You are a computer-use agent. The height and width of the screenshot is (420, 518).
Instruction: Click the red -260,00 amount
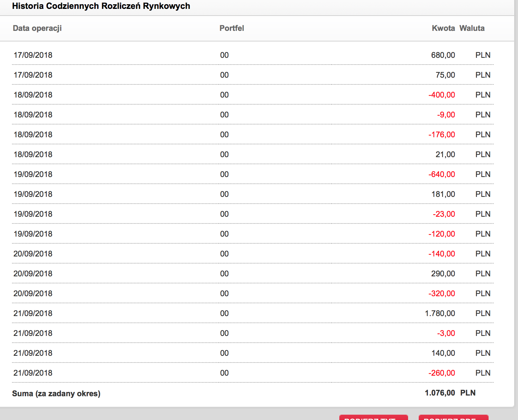[x=441, y=373]
